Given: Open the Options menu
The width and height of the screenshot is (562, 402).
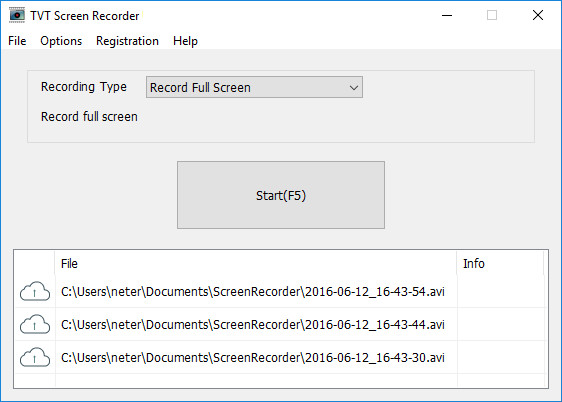Looking at the screenshot, I should coord(61,41).
